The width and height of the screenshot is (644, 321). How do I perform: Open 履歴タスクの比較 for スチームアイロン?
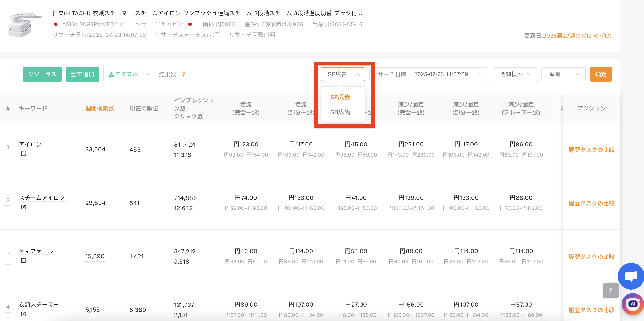tap(591, 203)
